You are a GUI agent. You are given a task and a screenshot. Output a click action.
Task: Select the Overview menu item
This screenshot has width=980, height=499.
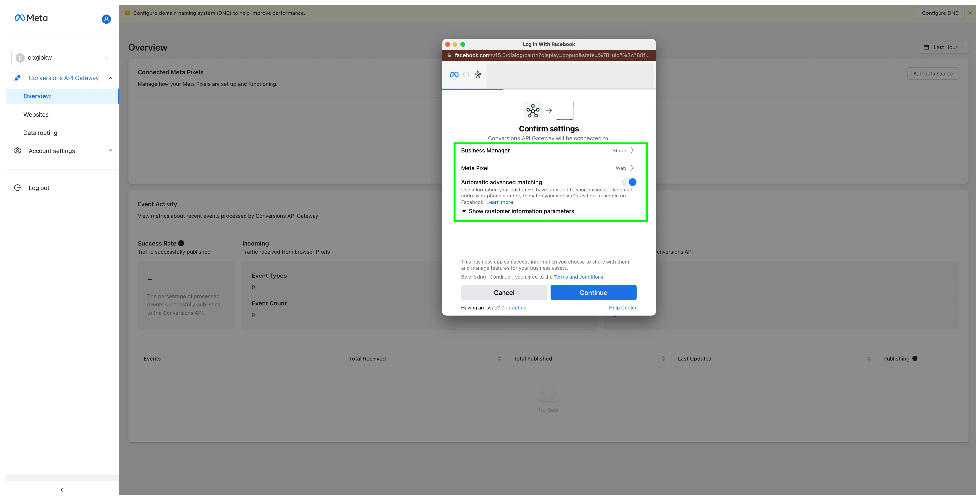coord(36,96)
